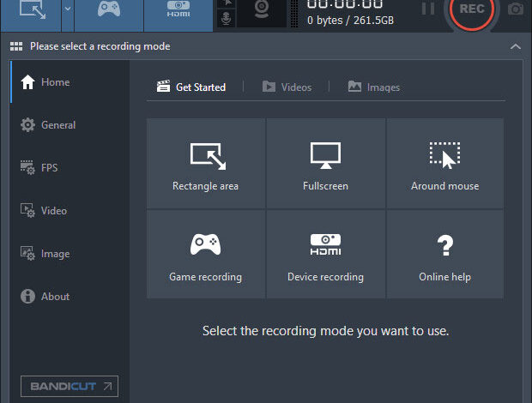This screenshot has width=532, height=403.
Task: Click the 'Select the recording mode' hint text
Action: pos(326,331)
